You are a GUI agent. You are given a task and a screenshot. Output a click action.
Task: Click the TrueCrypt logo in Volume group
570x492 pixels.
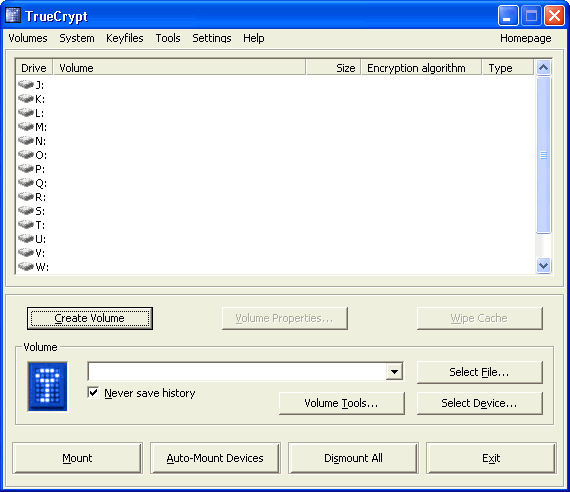[x=48, y=387]
